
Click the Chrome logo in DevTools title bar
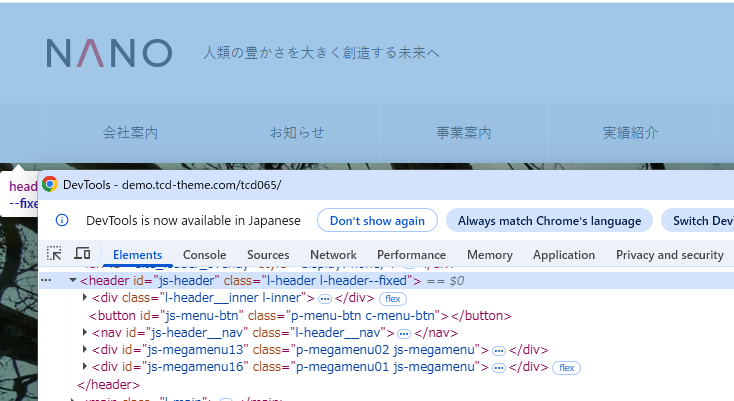[50, 184]
